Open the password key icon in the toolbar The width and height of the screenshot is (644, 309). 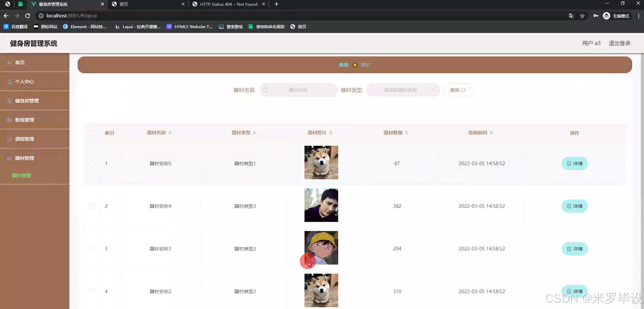click(x=596, y=16)
